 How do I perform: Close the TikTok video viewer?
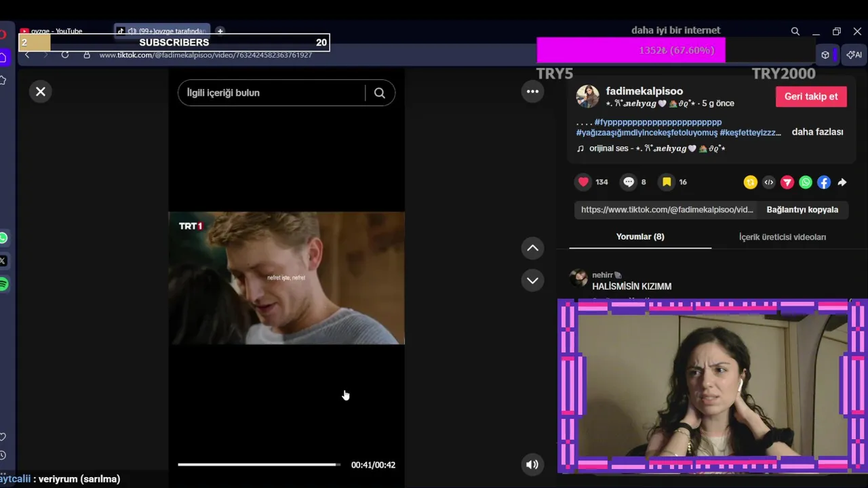pyautogui.click(x=41, y=91)
